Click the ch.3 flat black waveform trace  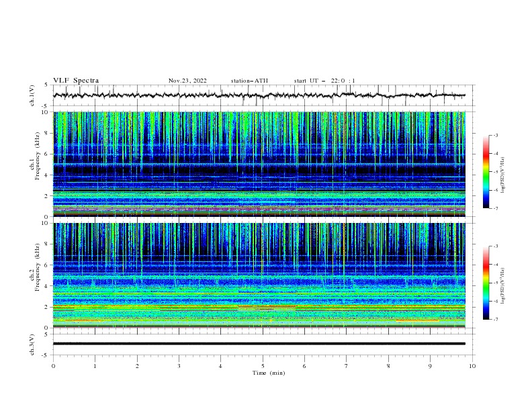tap(259, 344)
